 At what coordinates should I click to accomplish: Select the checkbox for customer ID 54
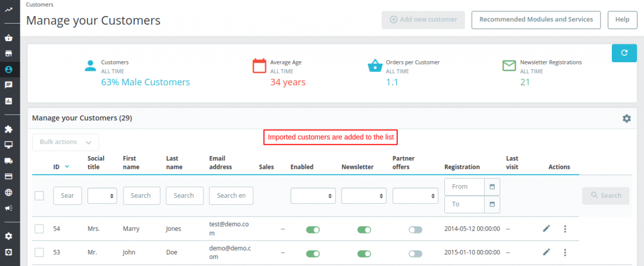[x=39, y=229]
